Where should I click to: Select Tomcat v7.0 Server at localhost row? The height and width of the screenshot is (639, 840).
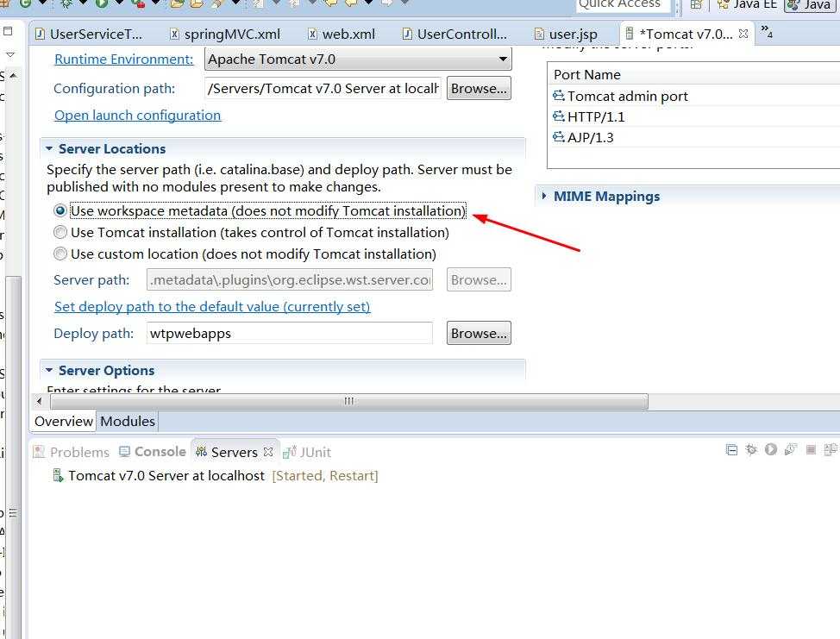tap(216, 475)
